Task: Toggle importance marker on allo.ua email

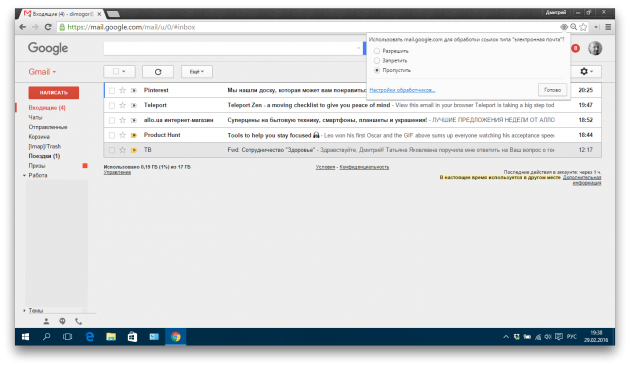Action: pos(134,120)
